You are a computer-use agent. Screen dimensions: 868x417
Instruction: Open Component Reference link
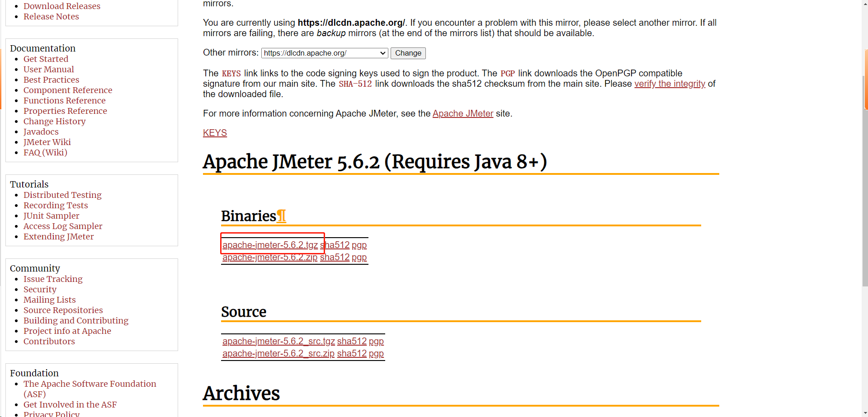point(68,90)
